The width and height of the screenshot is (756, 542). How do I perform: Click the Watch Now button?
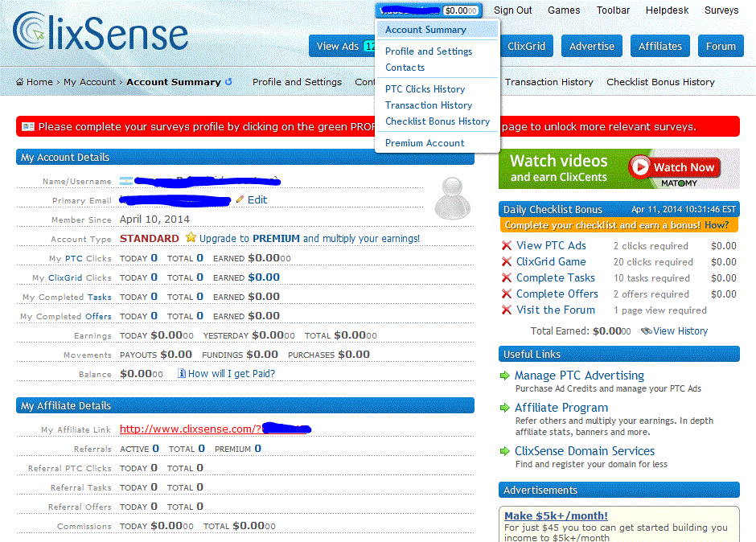click(x=675, y=167)
